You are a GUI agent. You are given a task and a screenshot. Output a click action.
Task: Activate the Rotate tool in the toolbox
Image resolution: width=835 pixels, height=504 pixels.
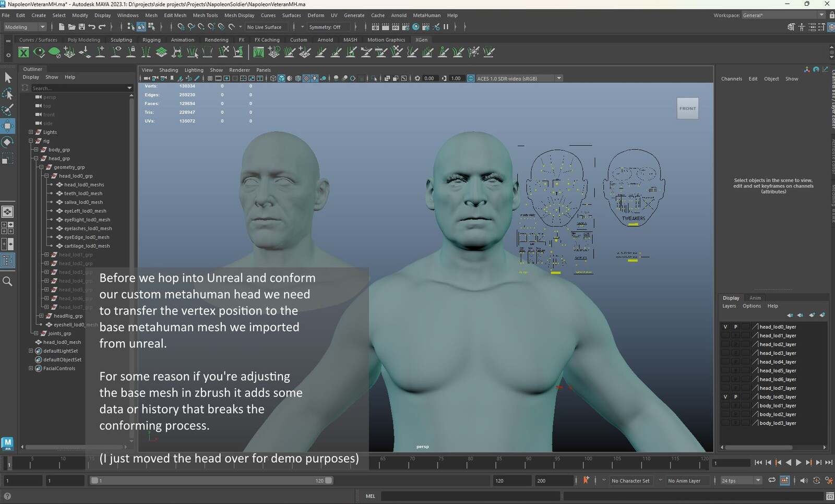click(x=8, y=142)
